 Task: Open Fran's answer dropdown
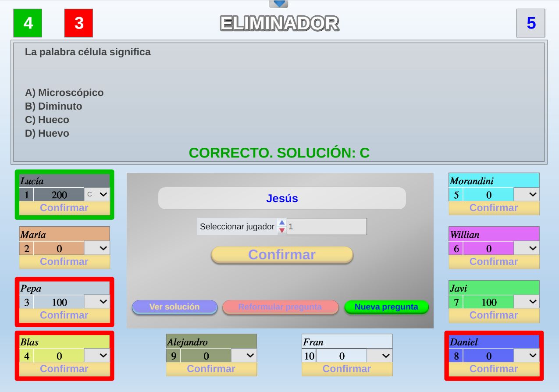[x=380, y=356]
